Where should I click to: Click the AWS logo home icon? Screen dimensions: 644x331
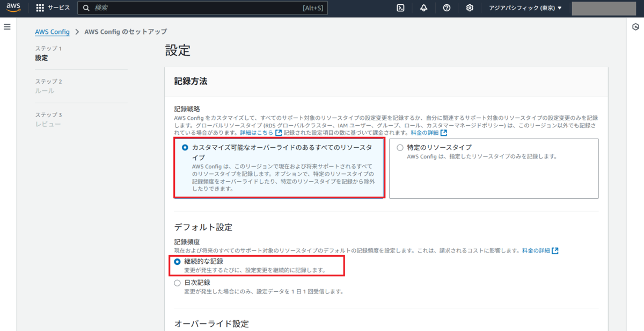point(13,8)
